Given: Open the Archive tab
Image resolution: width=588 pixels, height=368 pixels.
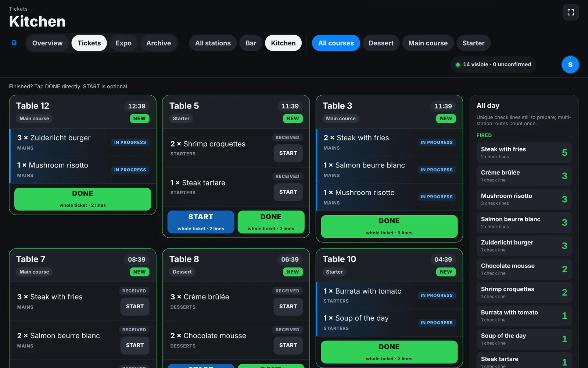Looking at the screenshot, I should pyautogui.click(x=158, y=43).
